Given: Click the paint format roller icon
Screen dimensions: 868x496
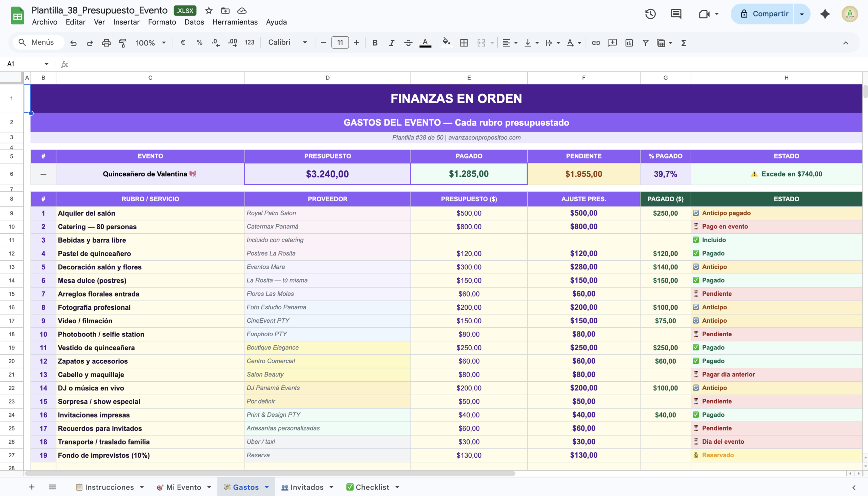Looking at the screenshot, I should 122,43.
